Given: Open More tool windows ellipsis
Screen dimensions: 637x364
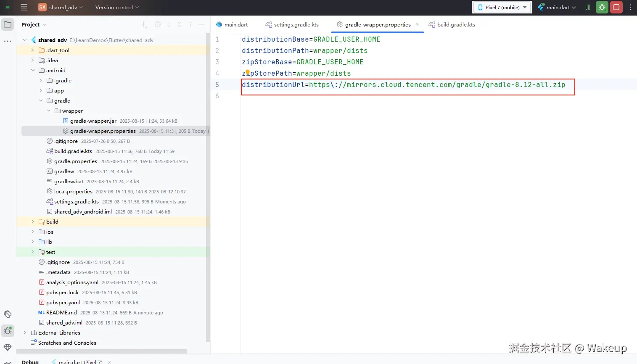Looking at the screenshot, I should (8, 41).
